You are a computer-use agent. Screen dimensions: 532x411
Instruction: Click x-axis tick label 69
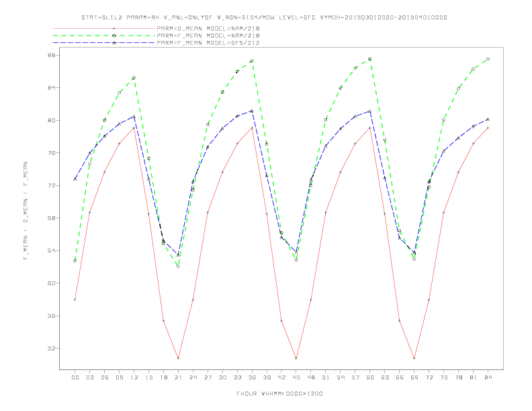(x=414, y=377)
